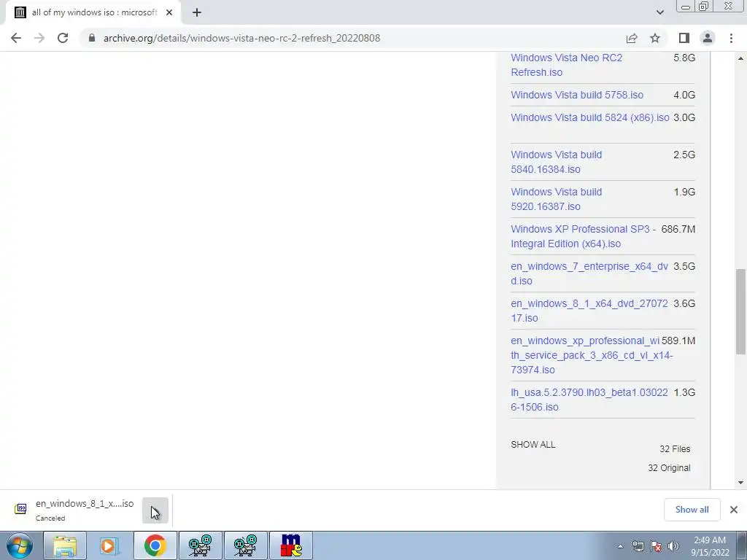Download Windows Vista Neo RC2 Refresh.iso
The width and height of the screenshot is (747, 560).
(x=566, y=65)
